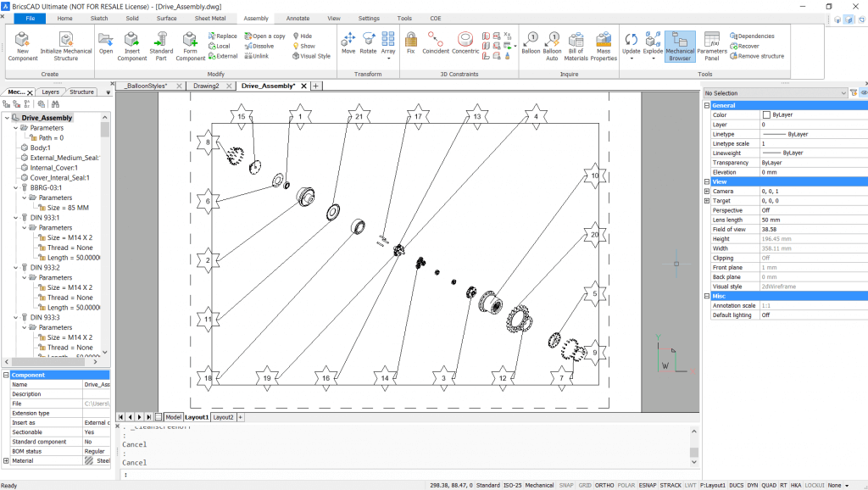Switch to the Layout2 tab
Viewport: 868px width, 490px height.
click(x=223, y=417)
